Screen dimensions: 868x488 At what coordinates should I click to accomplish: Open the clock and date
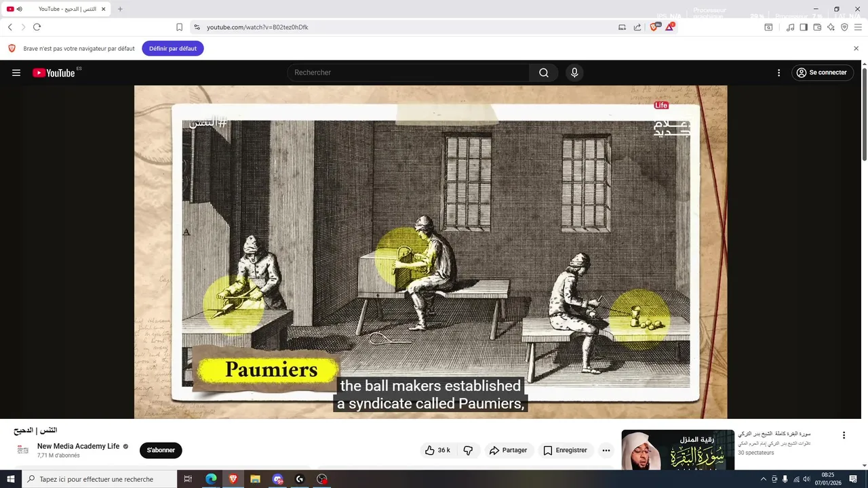[828, 479]
